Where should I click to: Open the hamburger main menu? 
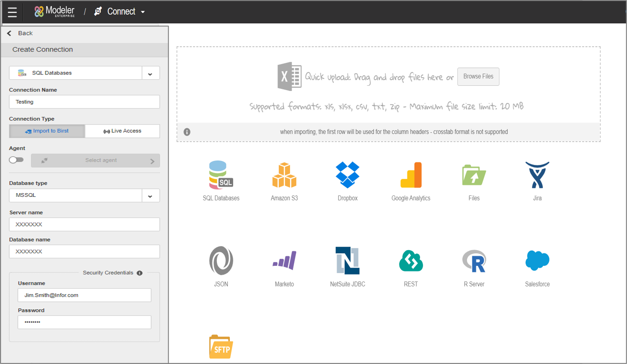pos(12,12)
